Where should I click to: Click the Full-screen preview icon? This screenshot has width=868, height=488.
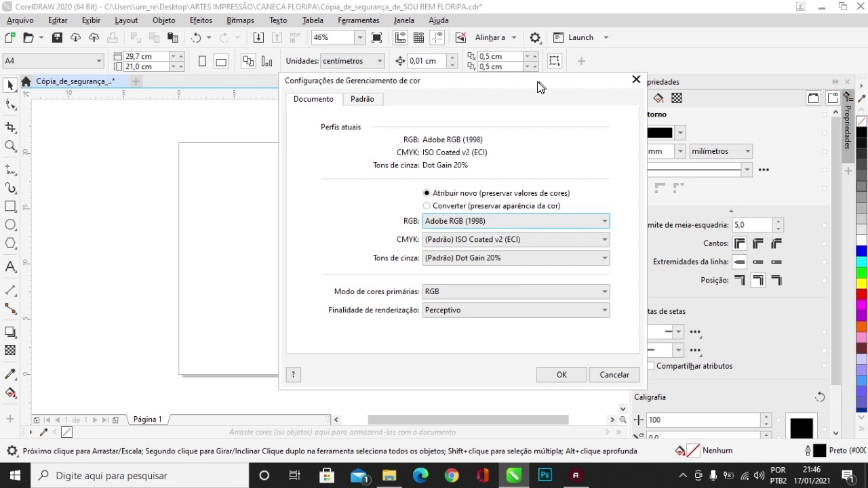coord(377,37)
